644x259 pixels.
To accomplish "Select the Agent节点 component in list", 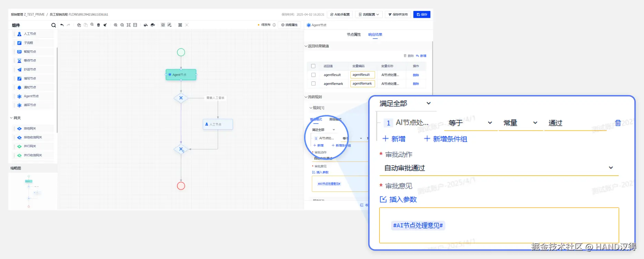I will tap(33, 96).
